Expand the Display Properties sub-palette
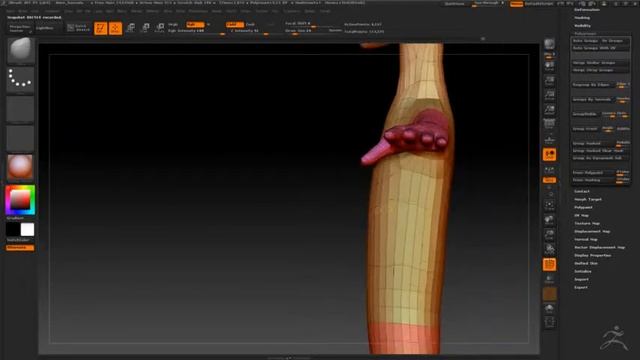Viewport: 640px width, 360px height. point(593,256)
